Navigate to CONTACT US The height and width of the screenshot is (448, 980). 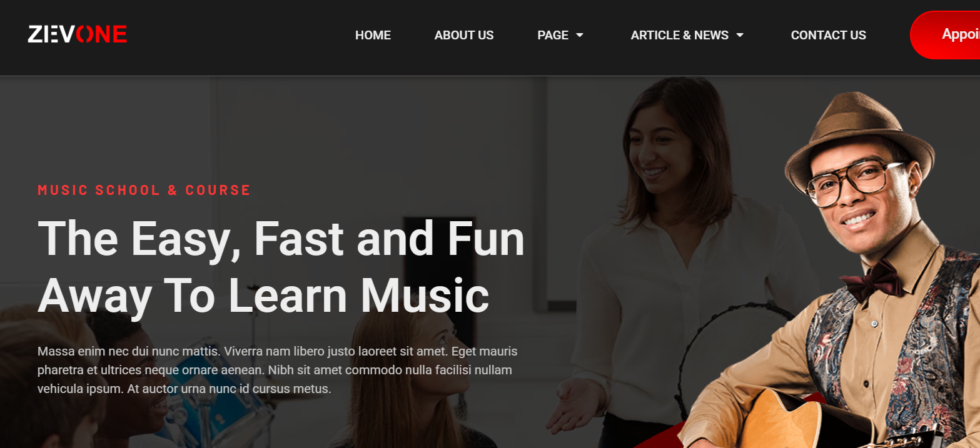click(828, 36)
